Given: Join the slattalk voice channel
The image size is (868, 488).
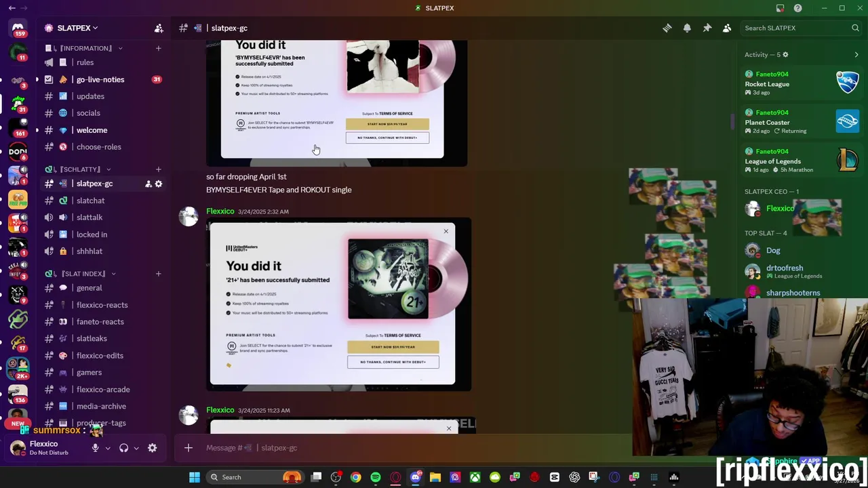Looking at the screenshot, I should 103,218.
